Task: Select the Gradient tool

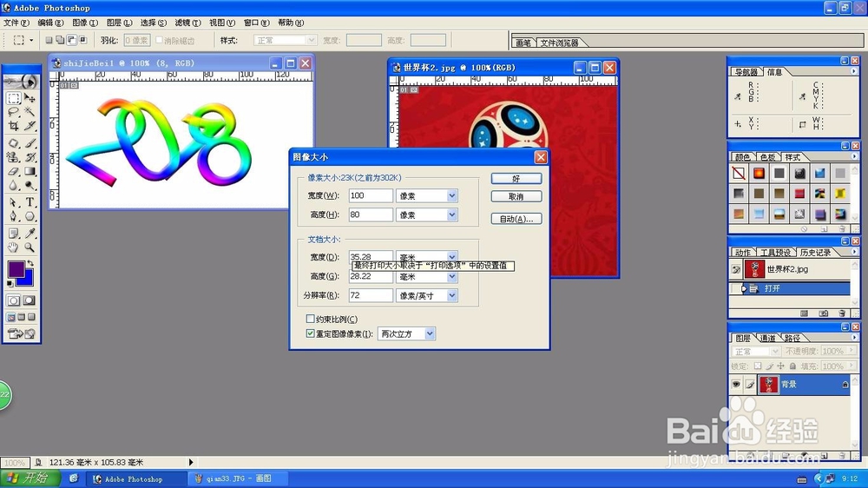Action: [30, 172]
